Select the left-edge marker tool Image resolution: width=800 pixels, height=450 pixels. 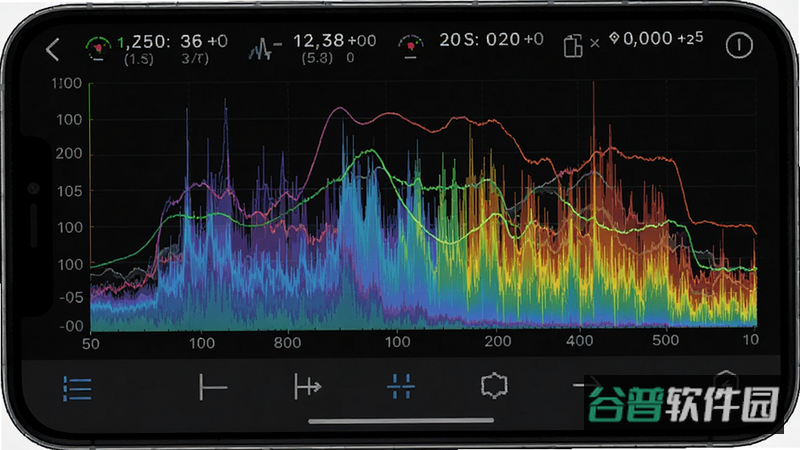tap(213, 387)
